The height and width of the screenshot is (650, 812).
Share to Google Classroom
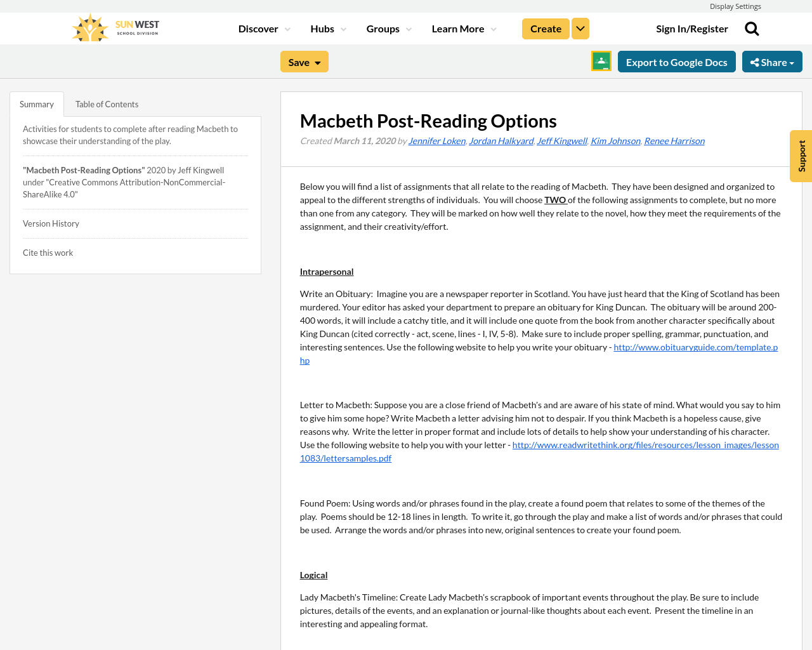coord(600,61)
